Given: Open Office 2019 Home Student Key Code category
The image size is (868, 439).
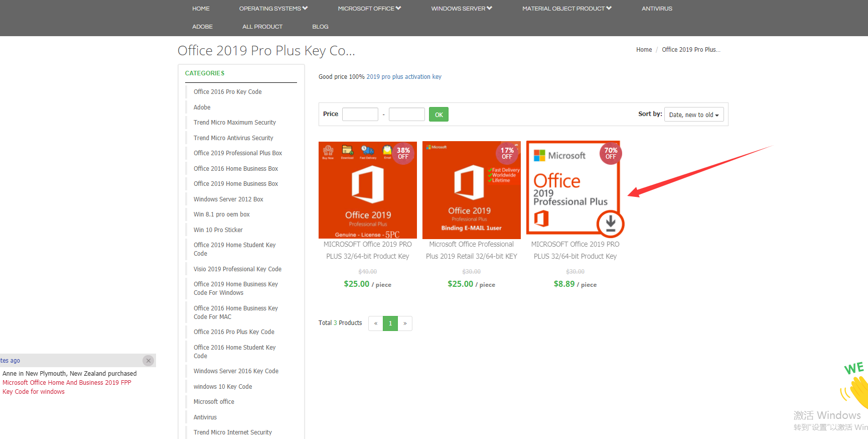Looking at the screenshot, I should point(235,249).
